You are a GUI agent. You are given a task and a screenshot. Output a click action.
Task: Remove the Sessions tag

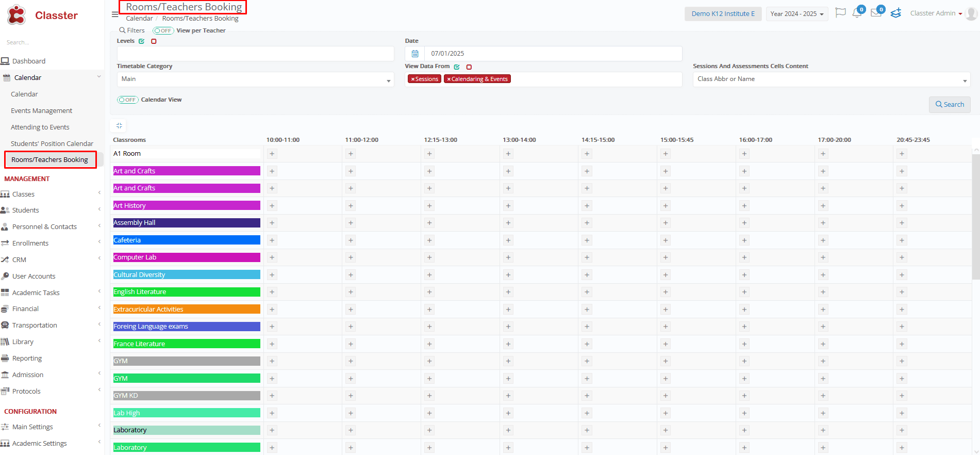(x=412, y=79)
